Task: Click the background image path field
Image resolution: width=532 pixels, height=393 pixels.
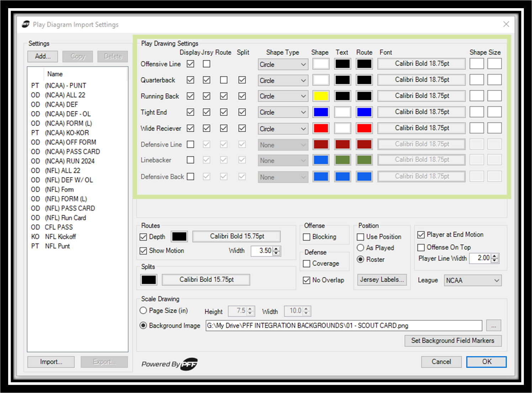Action: 344,325
